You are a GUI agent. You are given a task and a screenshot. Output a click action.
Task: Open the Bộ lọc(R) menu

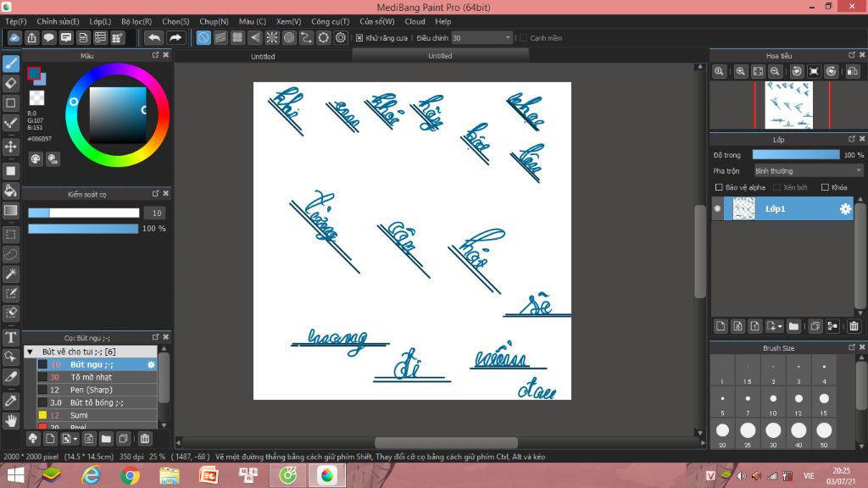pos(136,21)
